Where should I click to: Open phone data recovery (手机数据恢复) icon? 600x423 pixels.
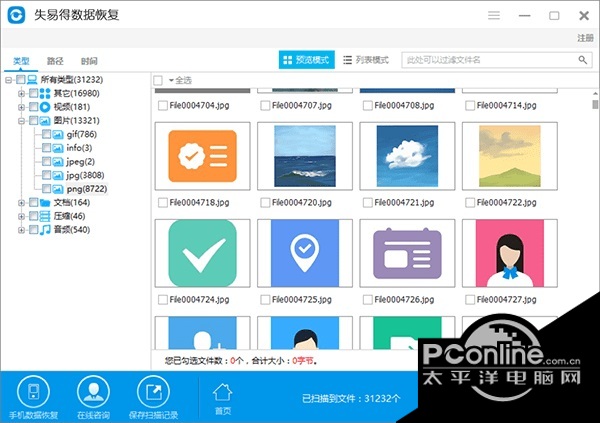pyautogui.click(x=33, y=392)
